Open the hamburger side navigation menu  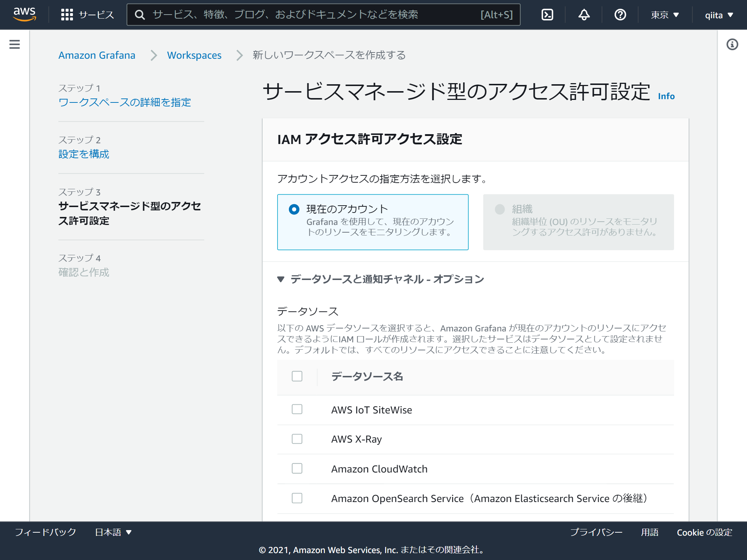click(x=15, y=44)
